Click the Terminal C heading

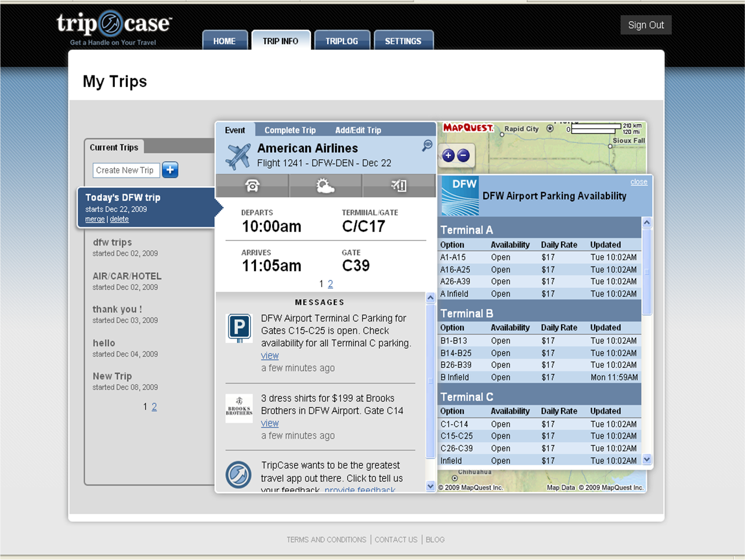coord(466,397)
